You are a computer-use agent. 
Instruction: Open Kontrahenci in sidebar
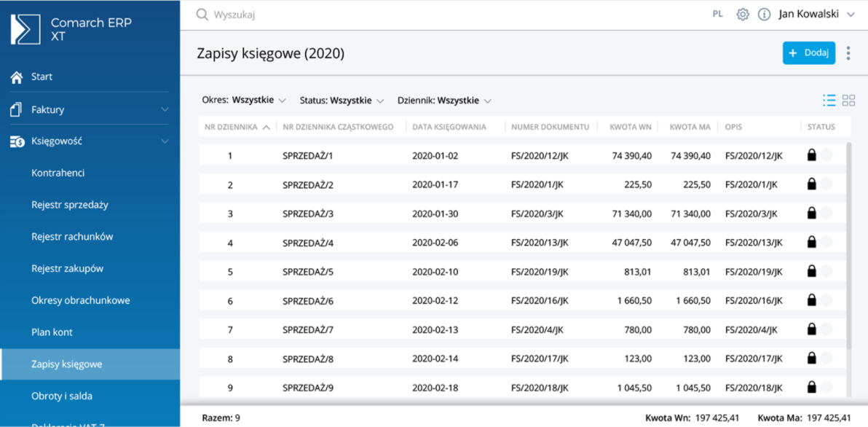pyautogui.click(x=58, y=173)
